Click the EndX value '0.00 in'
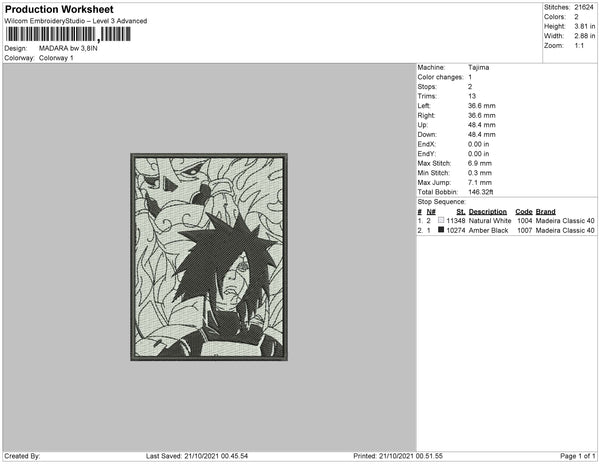The image size is (600, 464). click(478, 144)
